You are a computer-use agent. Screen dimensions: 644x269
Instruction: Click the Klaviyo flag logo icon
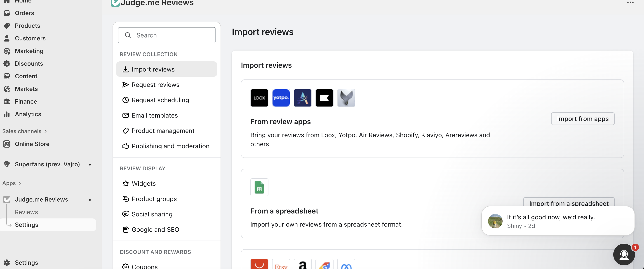[x=324, y=98]
